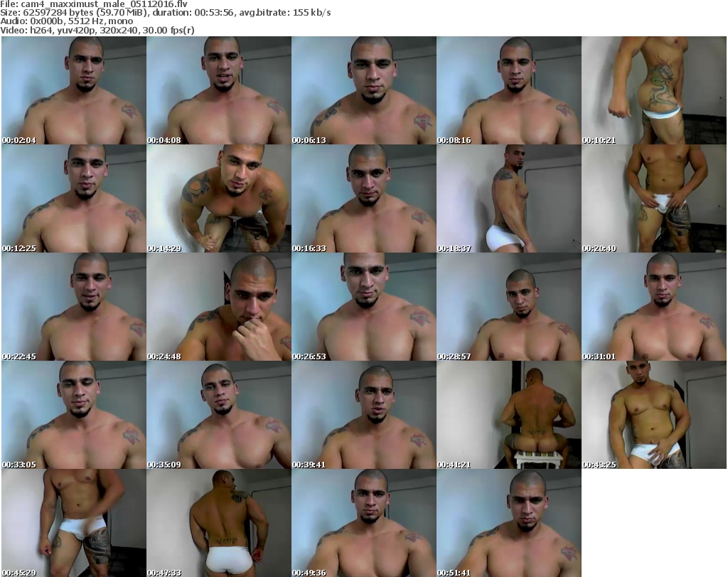Select the thumbnail stamped 00:49:36
This screenshot has height=577, width=728.
point(364,523)
